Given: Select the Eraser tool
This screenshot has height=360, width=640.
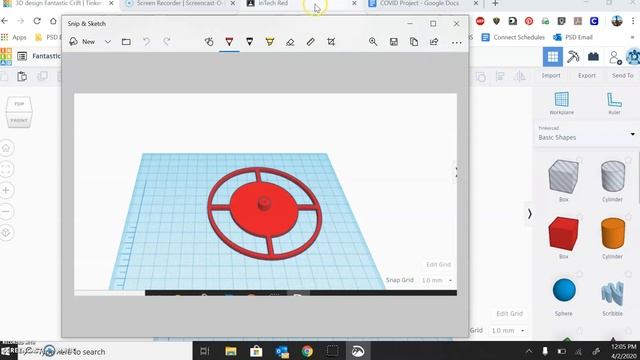Looking at the screenshot, I should [290, 42].
